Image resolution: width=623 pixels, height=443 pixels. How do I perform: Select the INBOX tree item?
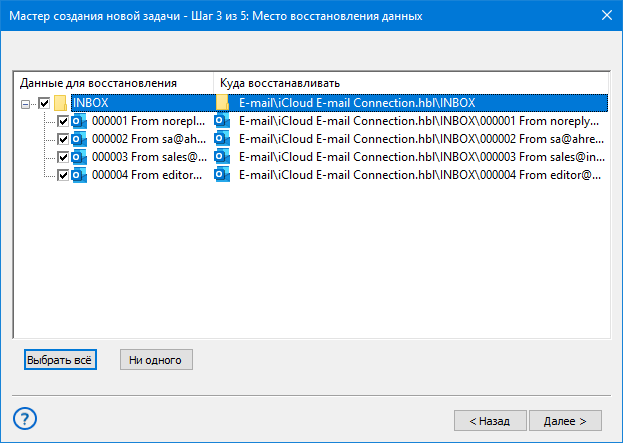pos(91,103)
